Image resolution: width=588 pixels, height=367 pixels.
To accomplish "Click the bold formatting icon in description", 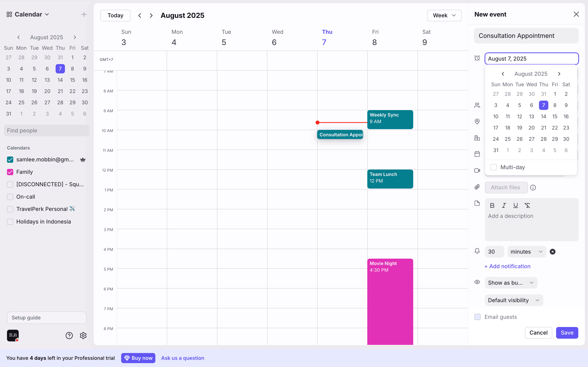I will (492, 206).
